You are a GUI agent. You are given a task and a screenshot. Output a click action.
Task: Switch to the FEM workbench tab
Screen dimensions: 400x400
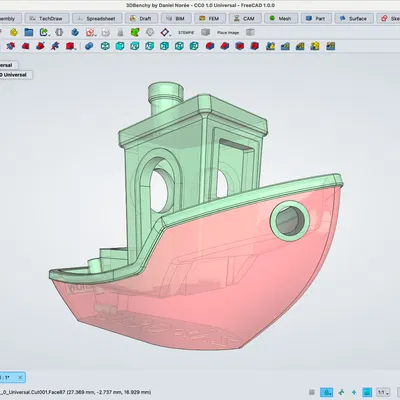pyautogui.click(x=210, y=18)
